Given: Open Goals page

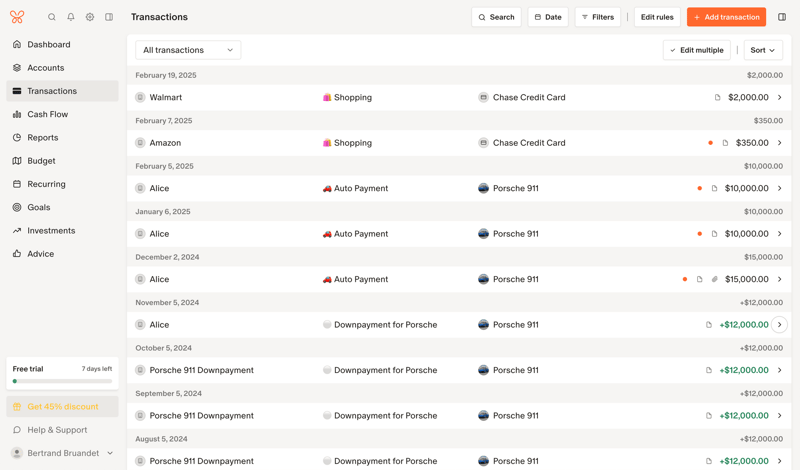Looking at the screenshot, I should point(62,207).
